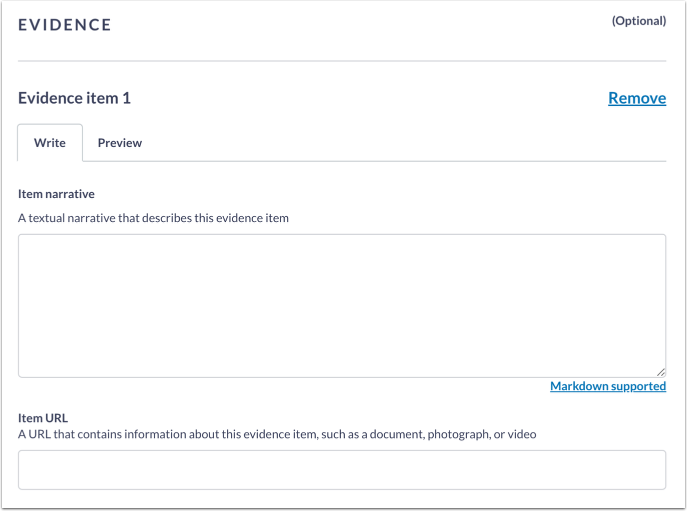
Task: Click the Item narrative label
Action: [x=56, y=194]
